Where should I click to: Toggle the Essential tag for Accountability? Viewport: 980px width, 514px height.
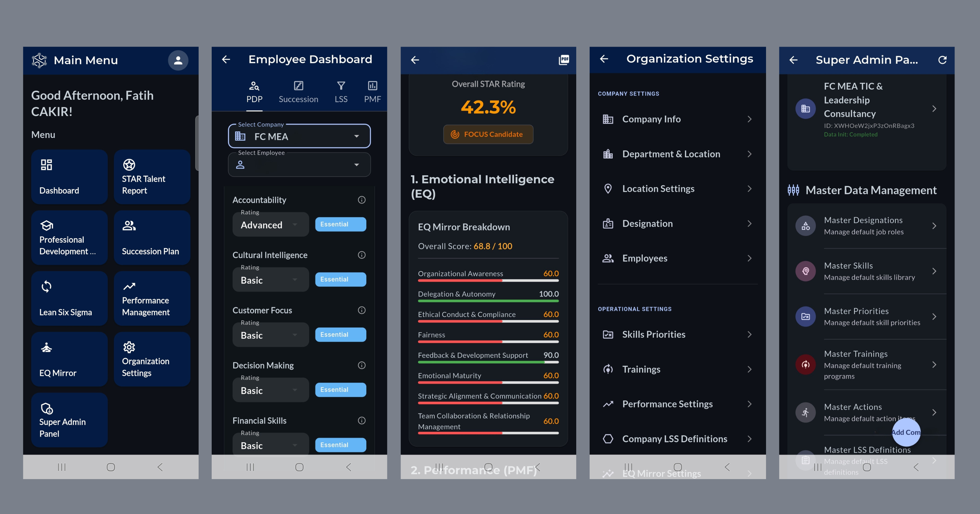340,224
